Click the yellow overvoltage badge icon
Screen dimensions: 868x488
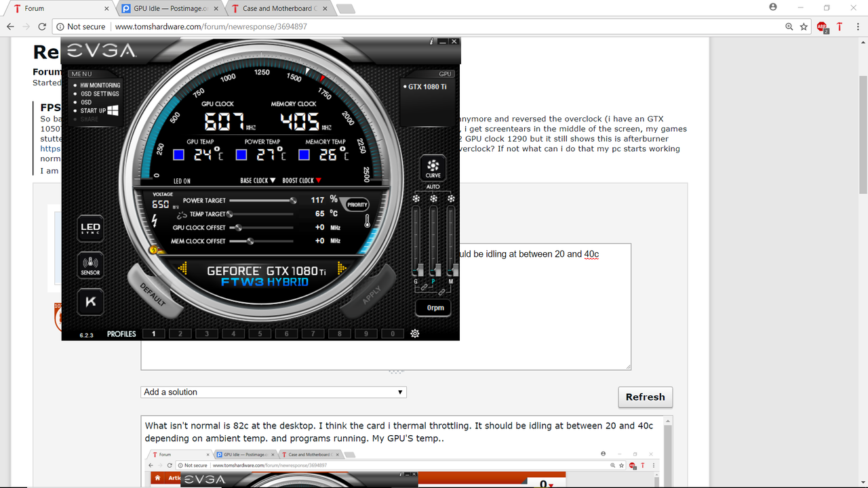(153, 250)
